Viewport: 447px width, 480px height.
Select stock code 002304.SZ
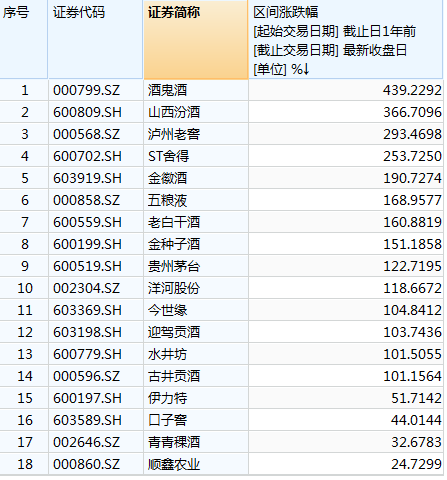(x=86, y=288)
